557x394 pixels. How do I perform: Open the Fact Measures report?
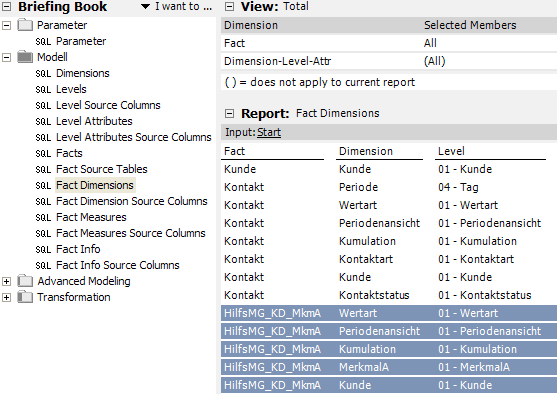tap(91, 217)
